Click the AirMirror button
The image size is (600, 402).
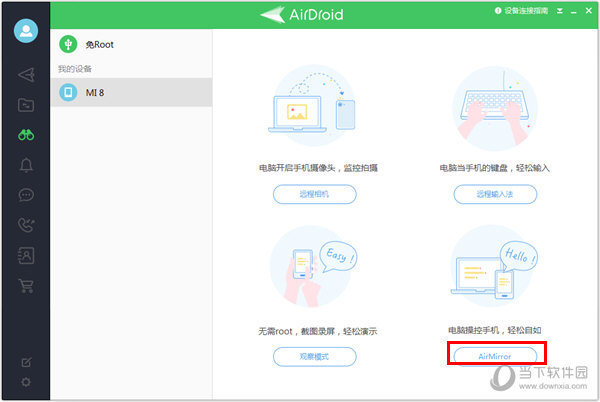[x=495, y=356]
